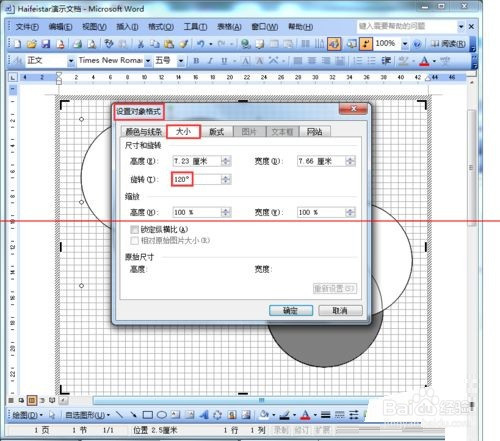This screenshot has height=441, width=500.
Task: Open the 自选图形(U) AutoShapes menu
Action: [87, 415]
